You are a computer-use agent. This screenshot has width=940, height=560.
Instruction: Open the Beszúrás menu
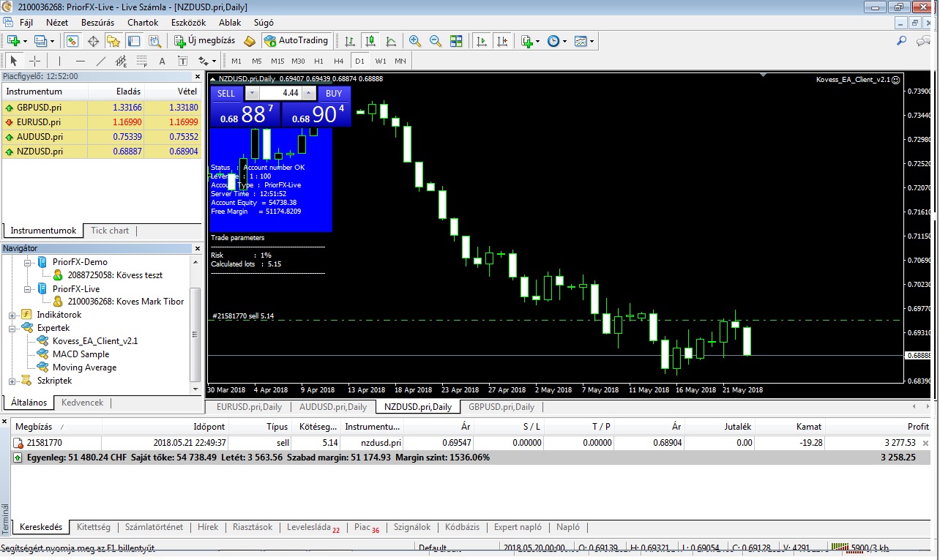click(x=97, y=23)
